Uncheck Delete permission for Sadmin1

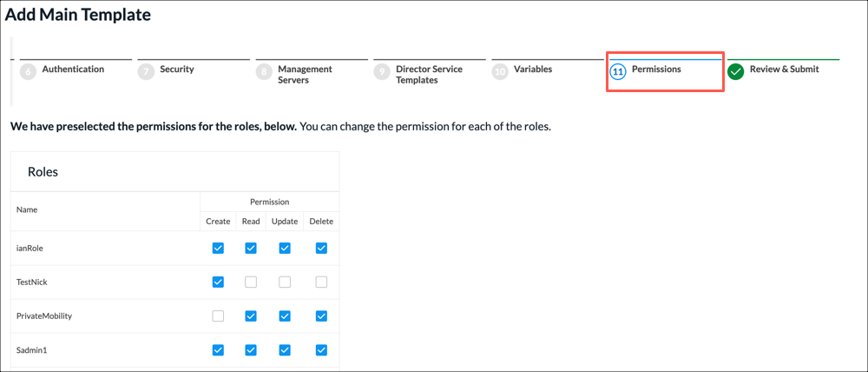322,350
